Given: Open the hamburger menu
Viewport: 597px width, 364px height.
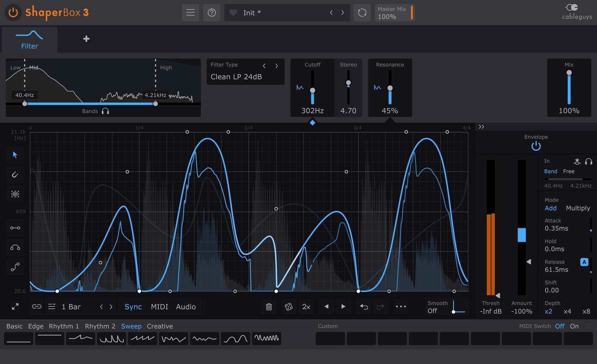Looking at the screenshot, I should [190, 12].
